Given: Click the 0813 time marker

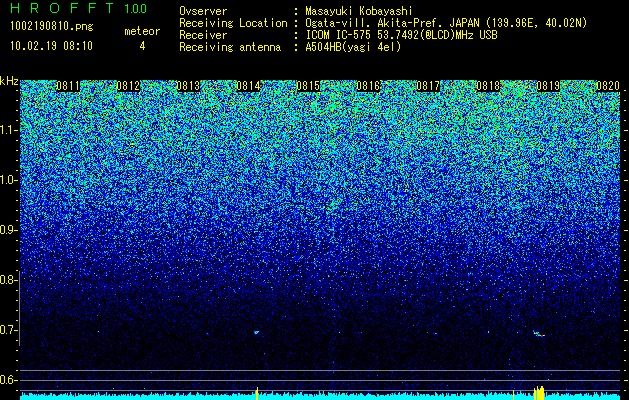Looking at the screenshot, I should (188, 86).
